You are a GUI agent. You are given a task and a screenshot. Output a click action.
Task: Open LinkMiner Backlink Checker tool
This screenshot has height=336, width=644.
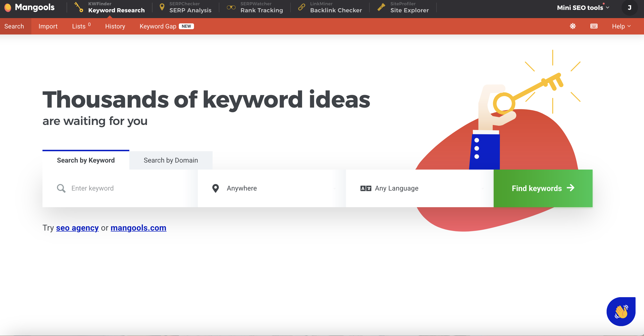tap(330, 7)
